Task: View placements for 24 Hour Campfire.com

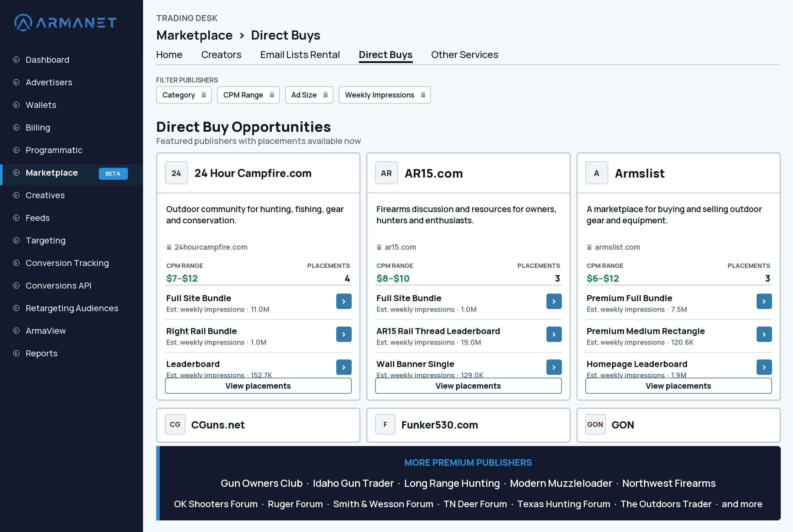Action: [x=258, y=386]
